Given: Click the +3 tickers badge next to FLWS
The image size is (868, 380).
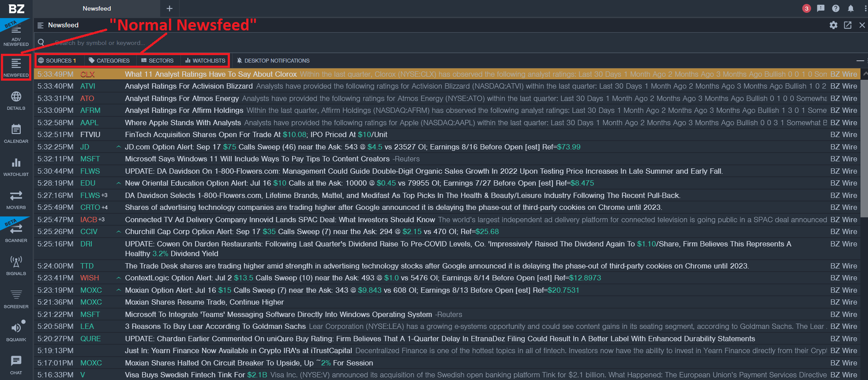Looking at the screenshot, I should pos(105,195).
